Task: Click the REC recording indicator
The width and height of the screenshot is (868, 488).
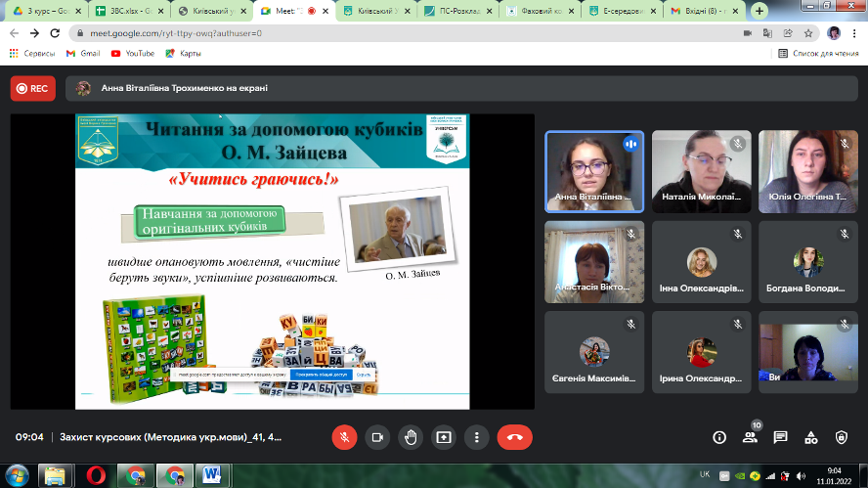Action: point(32,89)
